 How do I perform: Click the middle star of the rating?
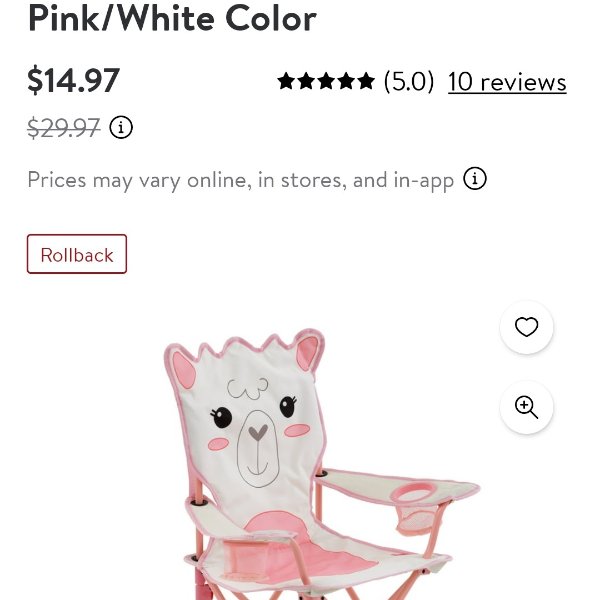326,81
